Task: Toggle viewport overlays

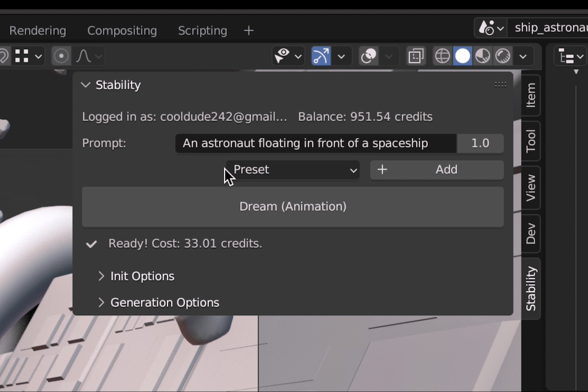Action: coord(369,56)
